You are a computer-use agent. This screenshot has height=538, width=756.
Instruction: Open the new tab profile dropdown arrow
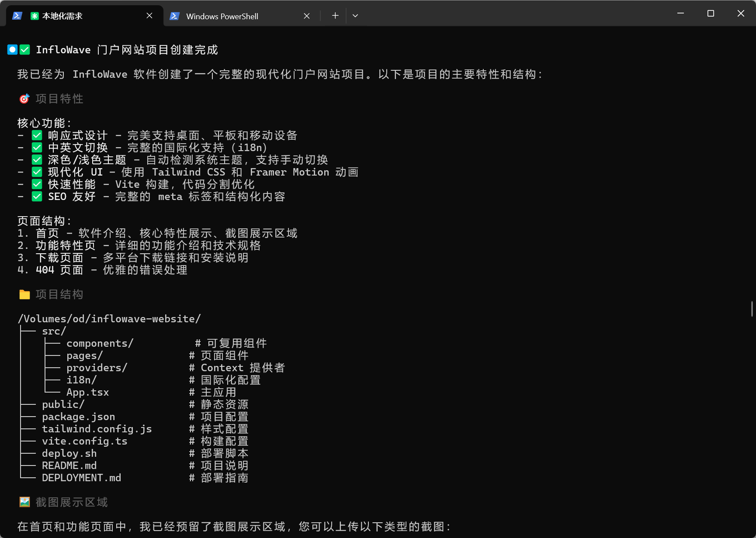coord(355,16)
